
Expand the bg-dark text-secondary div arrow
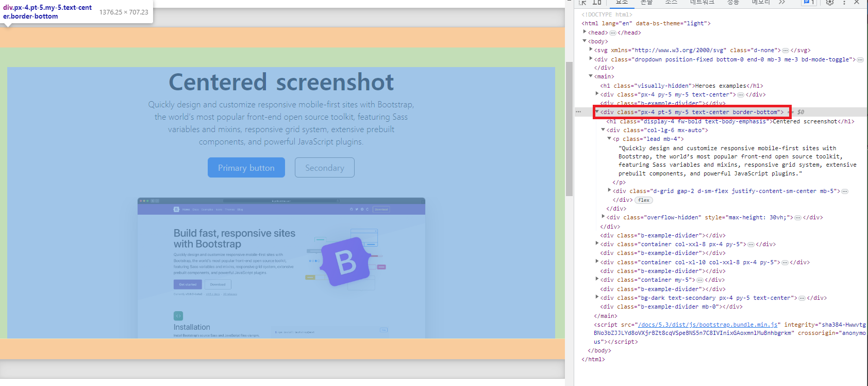pyautogui.click(x=597, y=297)
